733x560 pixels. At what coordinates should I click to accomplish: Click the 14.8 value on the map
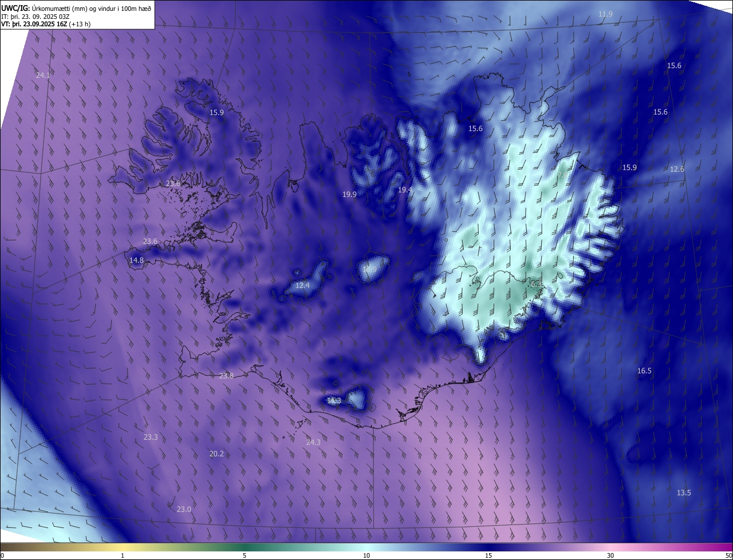pyautogui.click(x=136, y=260)
